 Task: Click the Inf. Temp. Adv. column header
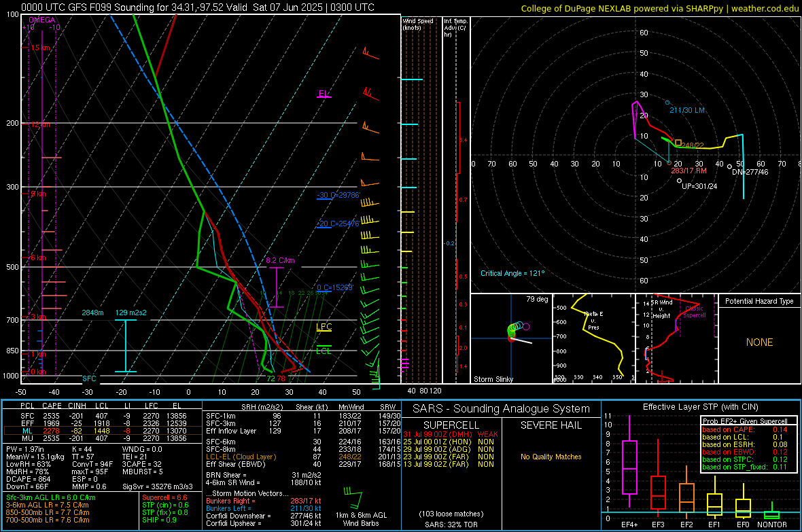tap(455, 28)
